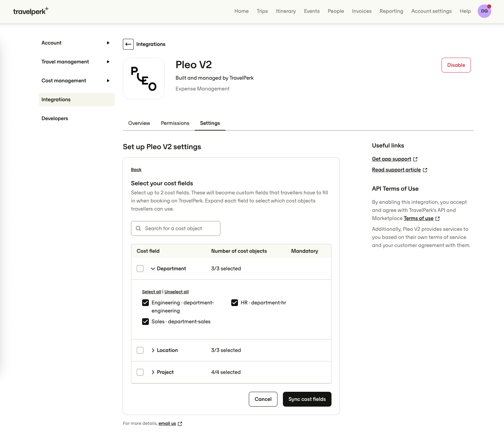The image size is (504, 439).
Task: Click external link icon next to Read support article
Action: tap(425, 170)
